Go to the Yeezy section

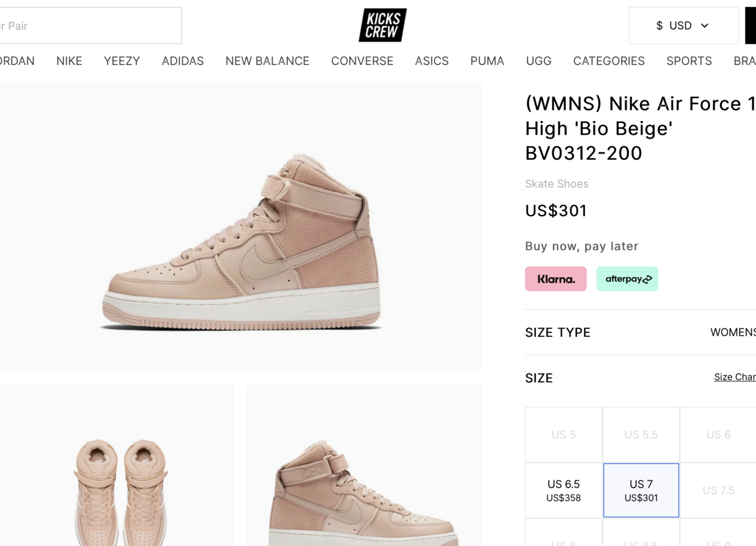(122, 61)
